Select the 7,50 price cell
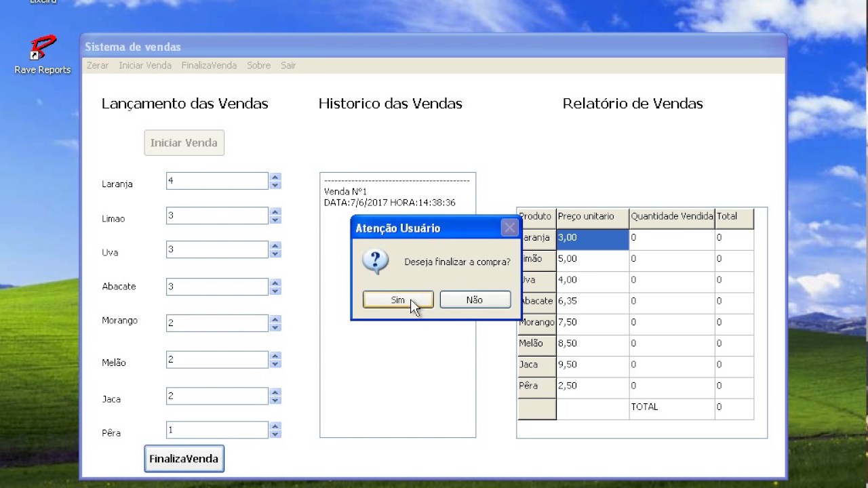 tap(593, 324)
